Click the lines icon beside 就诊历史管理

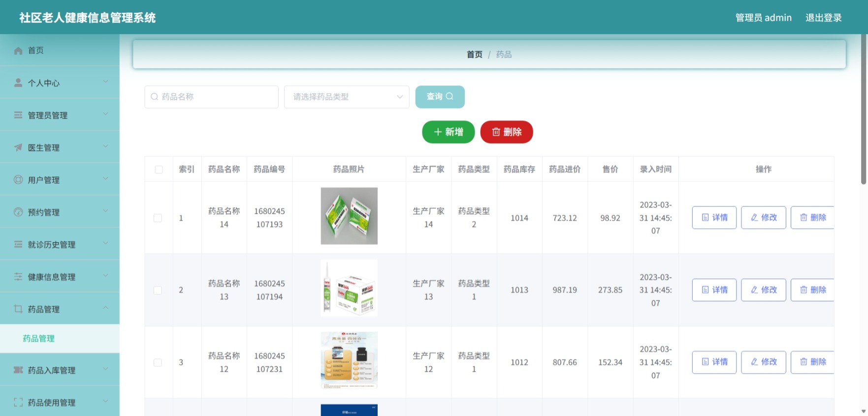(x=18, y=244)
